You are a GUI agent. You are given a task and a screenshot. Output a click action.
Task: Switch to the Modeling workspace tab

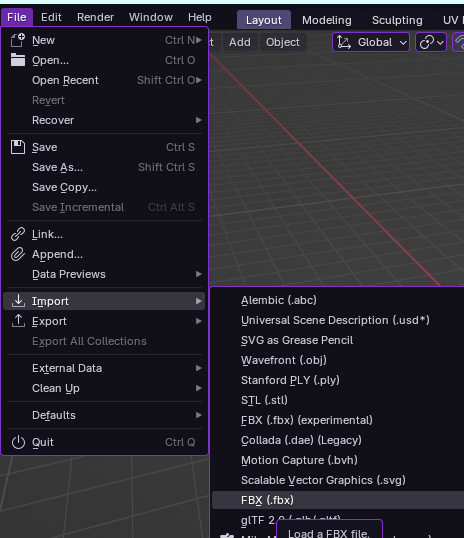coord(327,20)
